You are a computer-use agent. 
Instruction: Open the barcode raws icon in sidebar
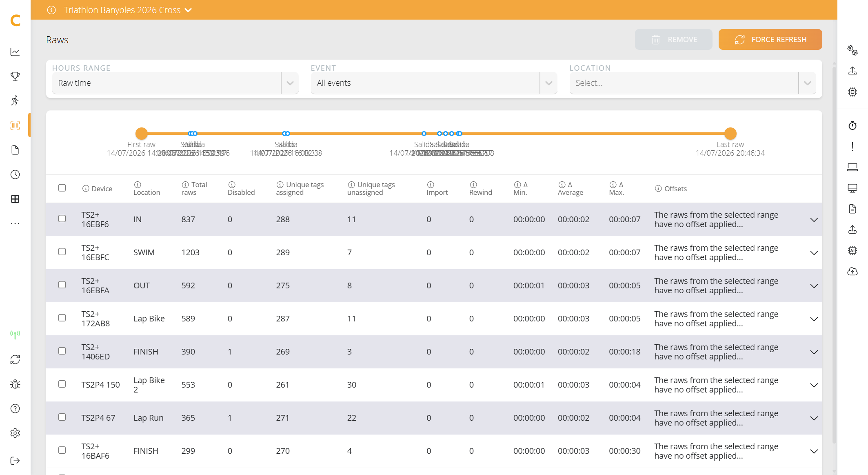[x=15, y=125]
